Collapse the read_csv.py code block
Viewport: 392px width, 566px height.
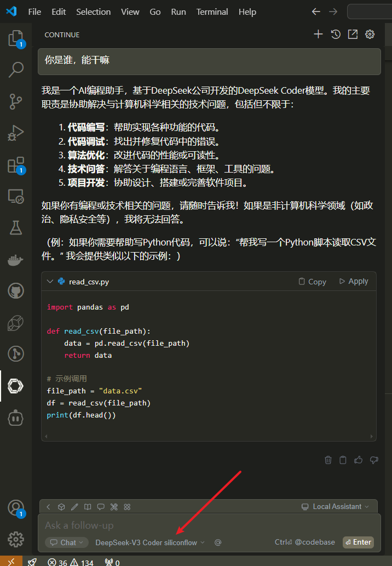pos(50,281)
